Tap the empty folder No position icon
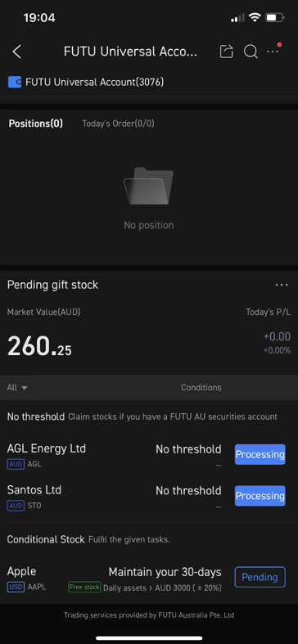The image size is (298, 644). [148, 186]
